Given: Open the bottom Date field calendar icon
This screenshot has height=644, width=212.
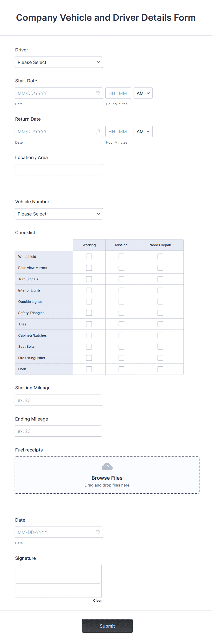Looking at the screenshot, I should [98, 532].
